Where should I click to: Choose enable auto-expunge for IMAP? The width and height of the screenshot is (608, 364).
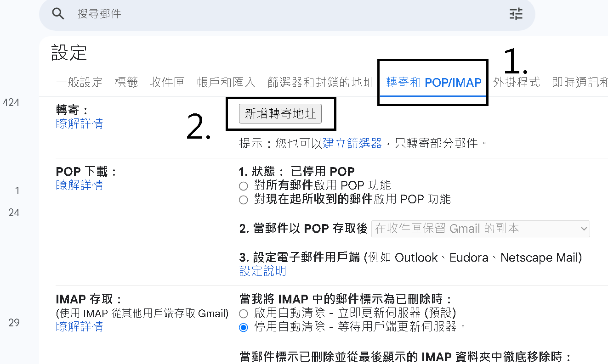(244, 314)
